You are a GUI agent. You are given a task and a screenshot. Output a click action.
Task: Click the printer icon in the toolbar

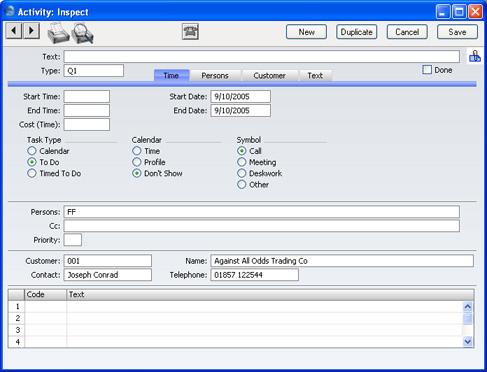[58, 33]
